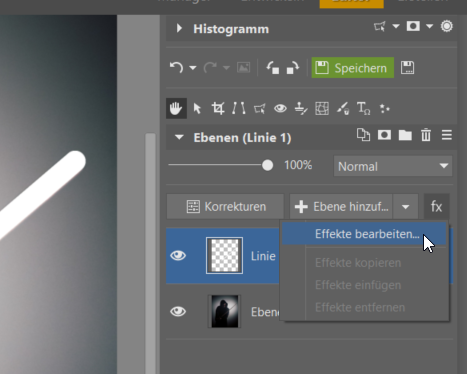Click the green Speichern button
467x374 pixels.
coord(353,68)
